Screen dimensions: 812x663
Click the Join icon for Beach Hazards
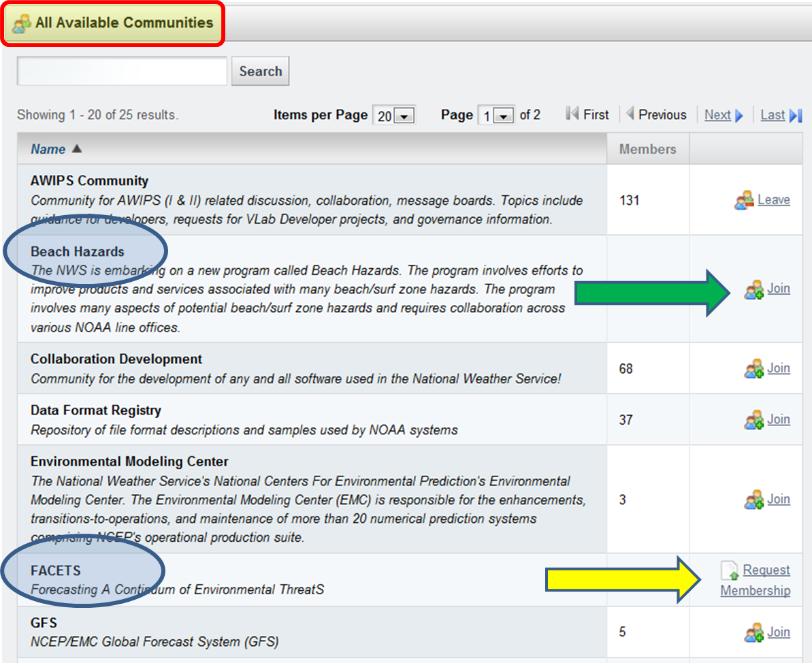pyautogui.click(x=754, y=289)
